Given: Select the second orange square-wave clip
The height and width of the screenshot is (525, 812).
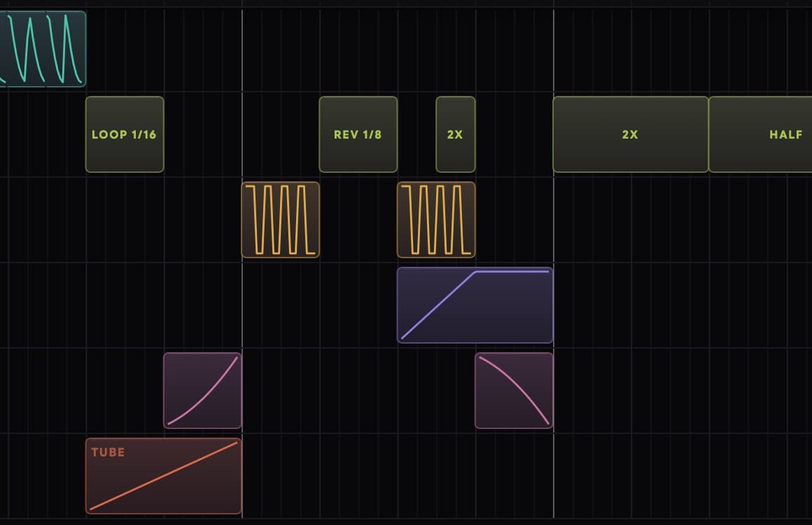Looking at the screenshot, I should coord(436,220).
